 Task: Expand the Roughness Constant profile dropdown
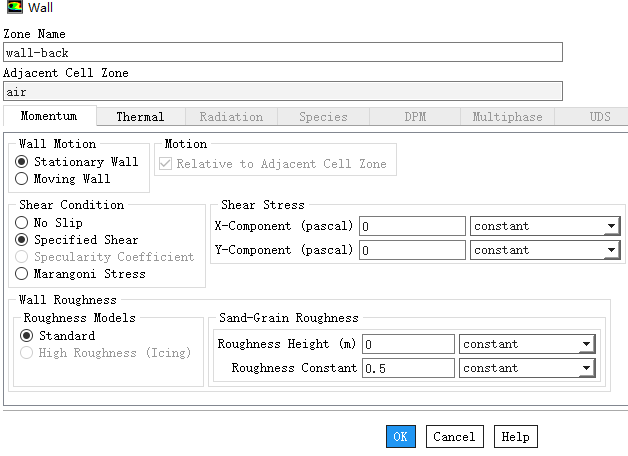pyautogui.click(x=586, y=368)
